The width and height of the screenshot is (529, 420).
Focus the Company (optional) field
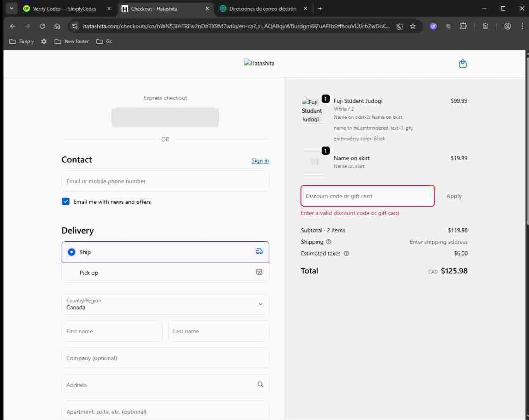165,358
